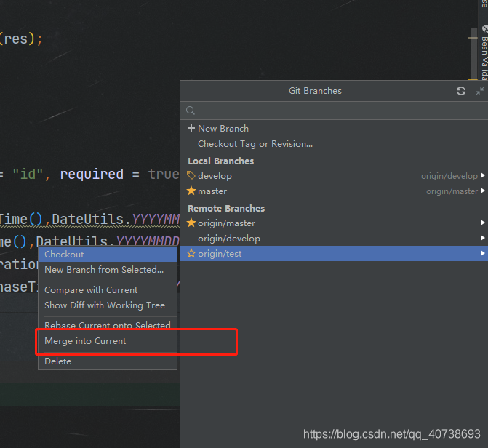Select the remote origin/master branch
This screenshot has width=488, height=448.
click(334, 223)
